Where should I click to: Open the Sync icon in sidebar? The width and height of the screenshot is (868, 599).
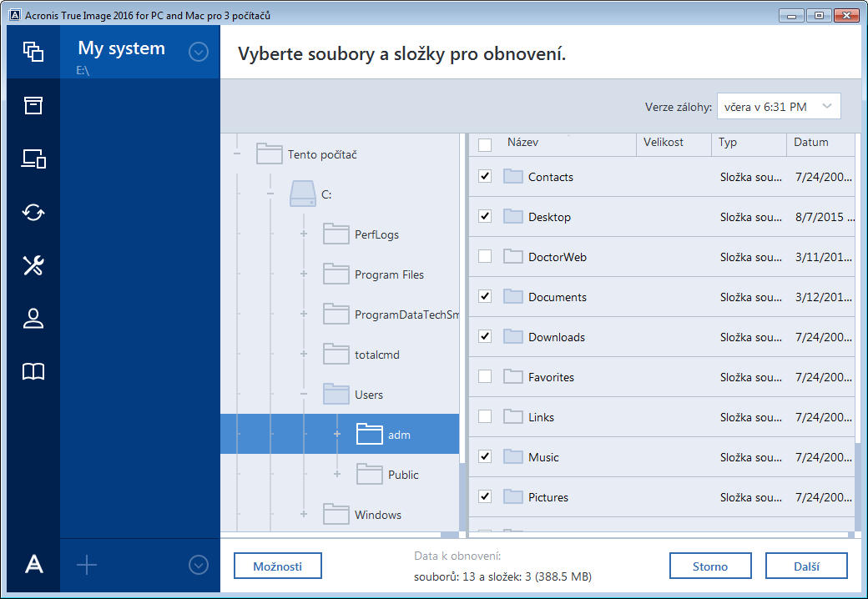tap(33, 213)
